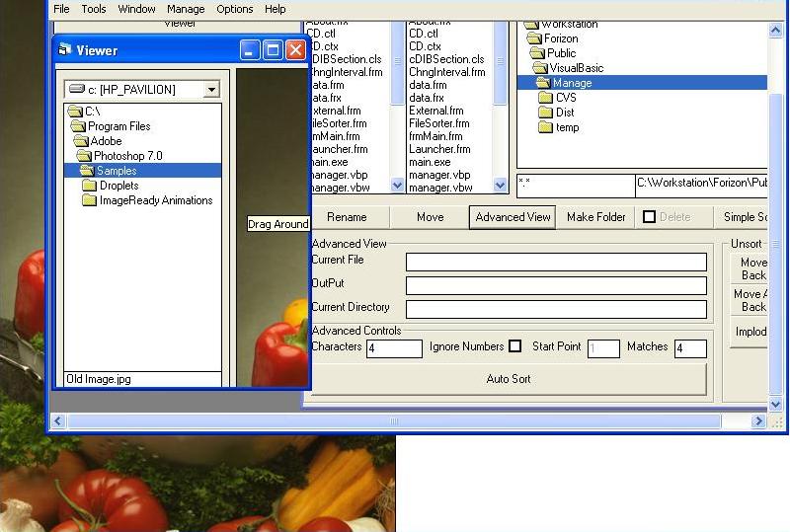This screenshot has height=532, width=790.
Task: Open the VisualBasic folder icon
Action: [539, 68]
